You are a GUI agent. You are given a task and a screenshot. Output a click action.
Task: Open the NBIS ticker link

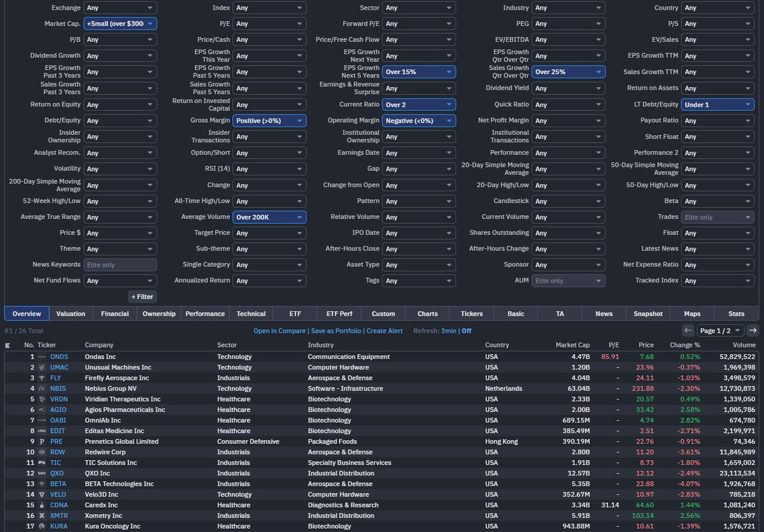coord(58,389)
